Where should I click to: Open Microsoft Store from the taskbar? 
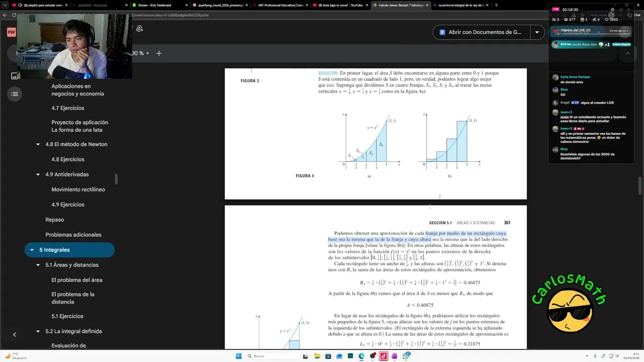point(328,356)
